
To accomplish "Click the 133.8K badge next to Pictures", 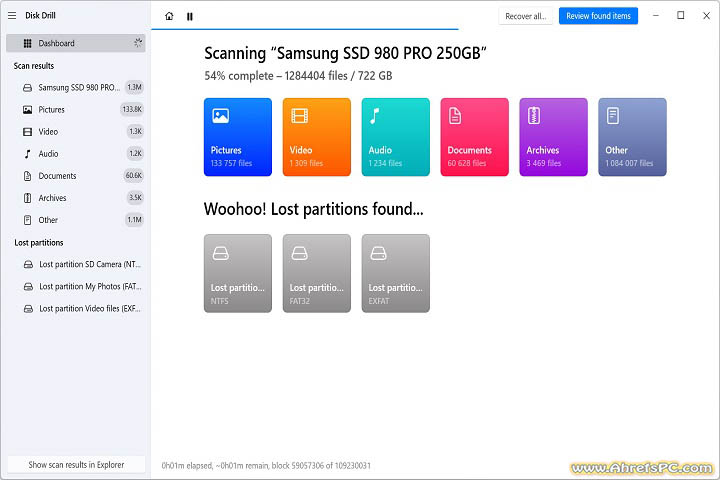I will point(132,109).
